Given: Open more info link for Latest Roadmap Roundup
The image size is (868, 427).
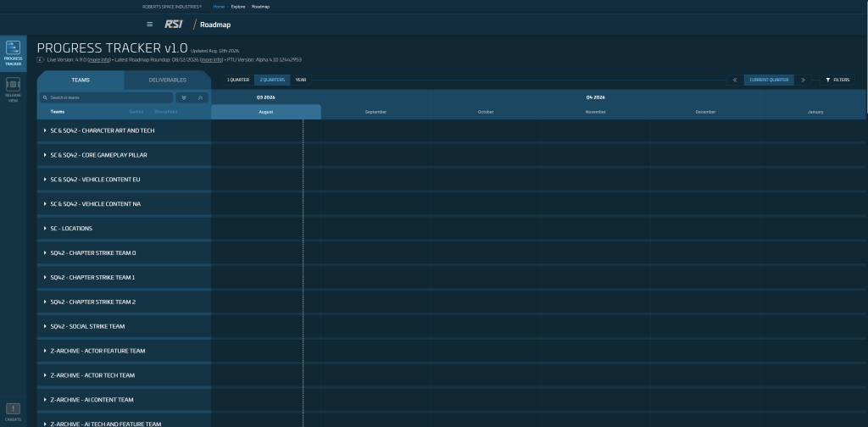Looking at the screenshot, I should (x=211, y=60).
